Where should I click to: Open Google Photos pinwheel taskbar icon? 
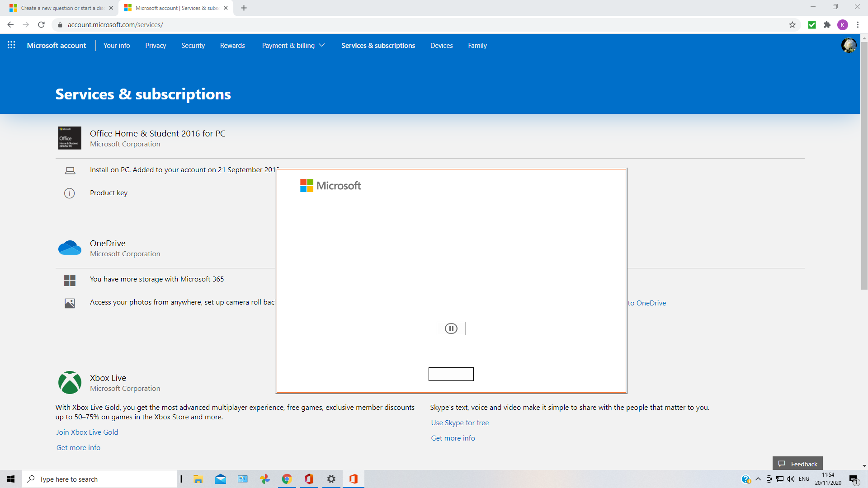264,479
